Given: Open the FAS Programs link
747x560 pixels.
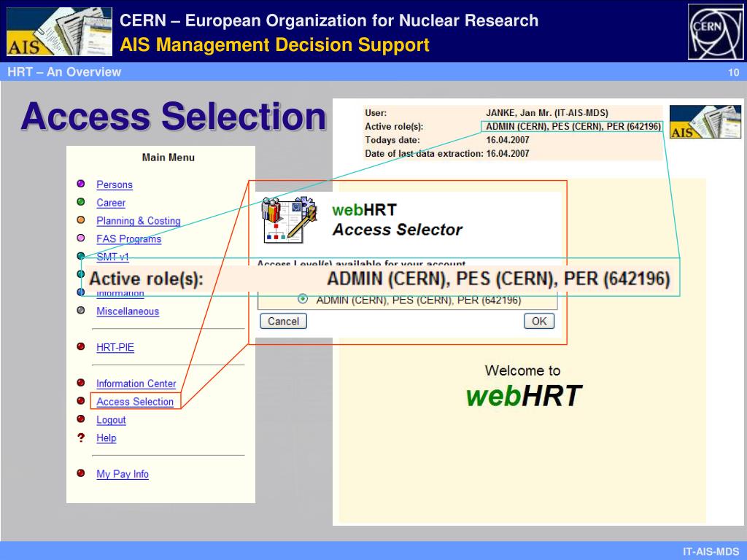Looking at the screenshot, I should click(128, 239).
